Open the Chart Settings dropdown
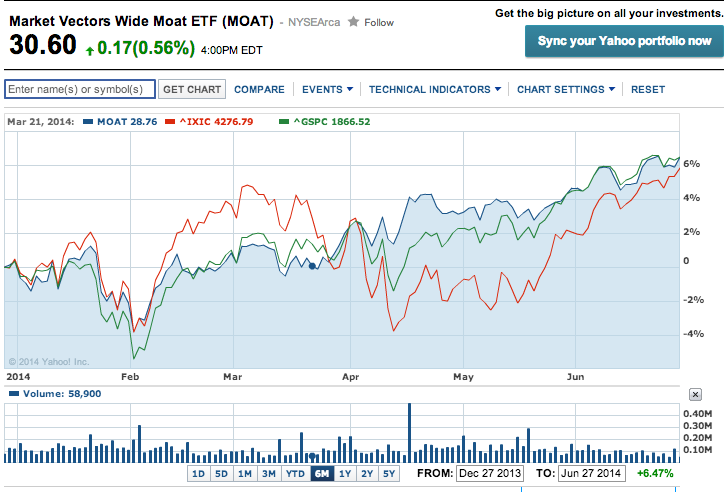 [x=565, y=89]
